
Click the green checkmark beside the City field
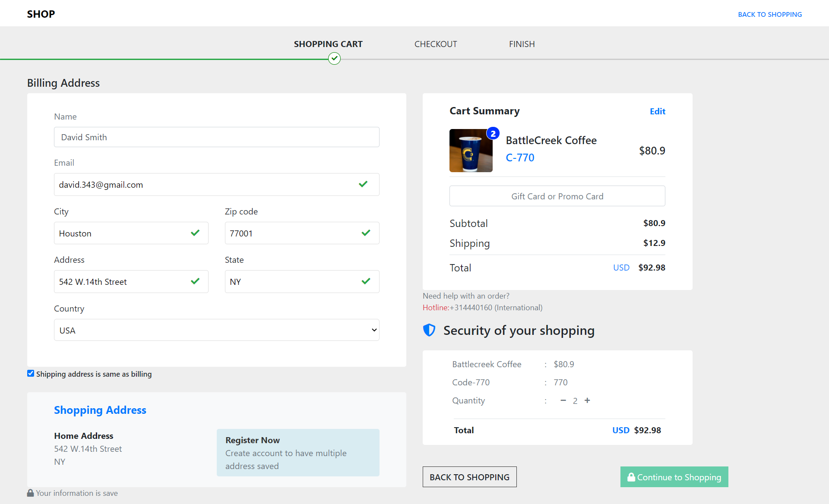(195, 233)
